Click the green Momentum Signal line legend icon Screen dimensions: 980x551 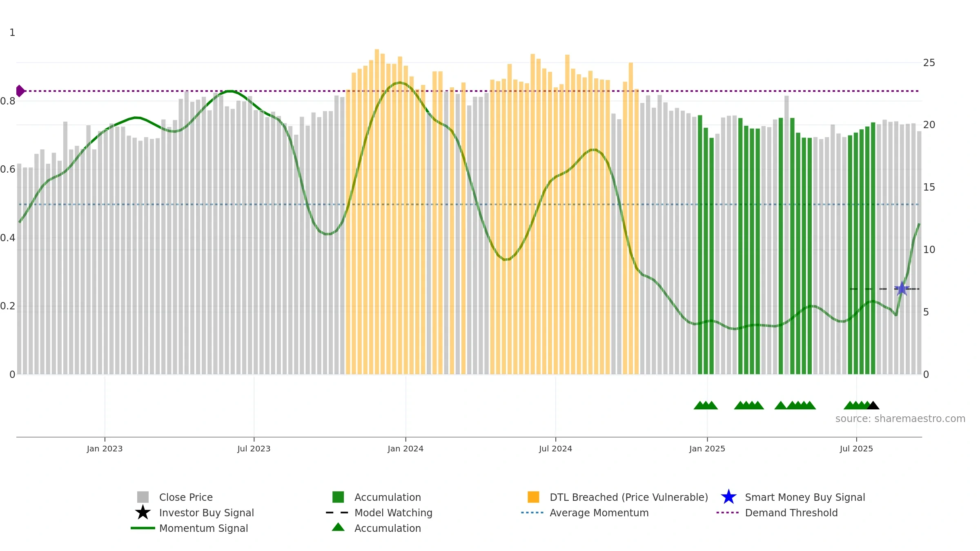click(x=143, y=528)
